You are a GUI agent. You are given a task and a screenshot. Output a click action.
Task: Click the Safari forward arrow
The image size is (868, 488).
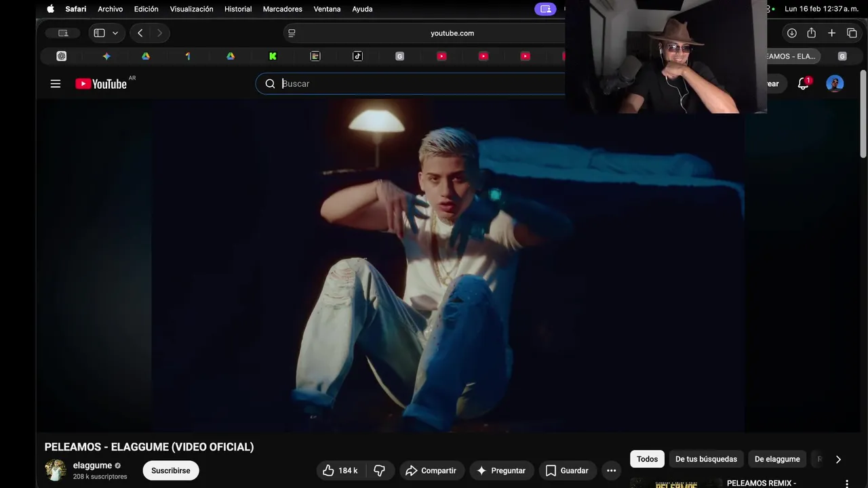[160, 33]
